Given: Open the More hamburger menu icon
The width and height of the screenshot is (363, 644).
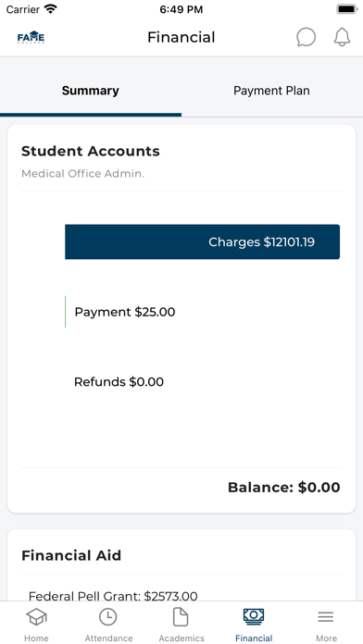Looking at the screenshot, I should tap(326, 617).
